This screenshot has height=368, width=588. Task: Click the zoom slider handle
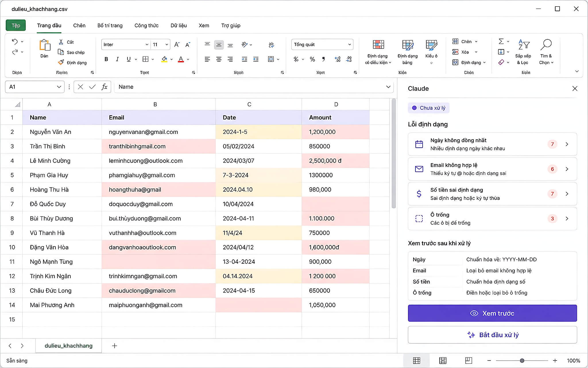point(522,361)
